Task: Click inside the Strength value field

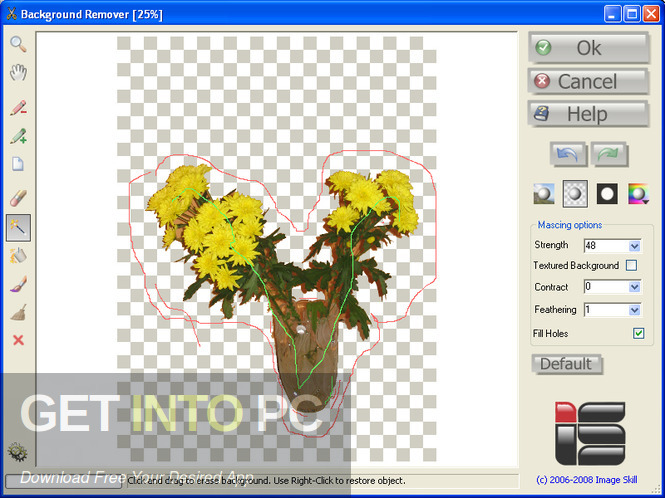Action: (x=606, y=246)
